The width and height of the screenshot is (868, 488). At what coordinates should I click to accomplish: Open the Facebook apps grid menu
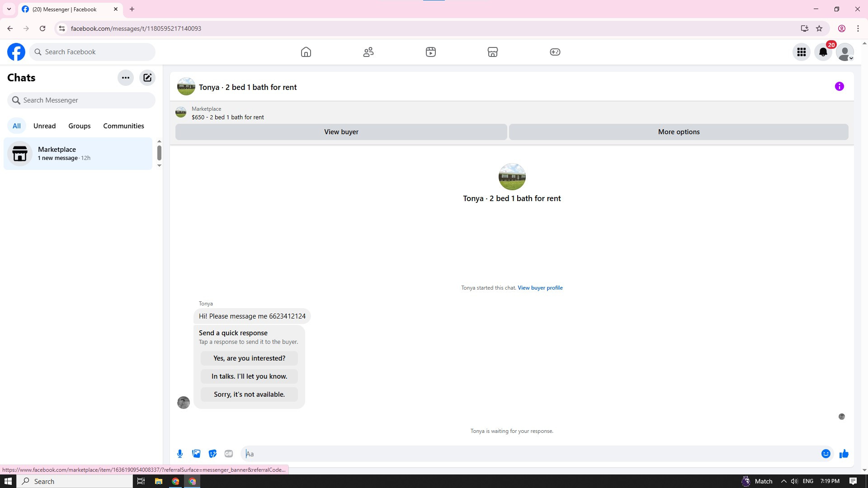click(802, 52)
